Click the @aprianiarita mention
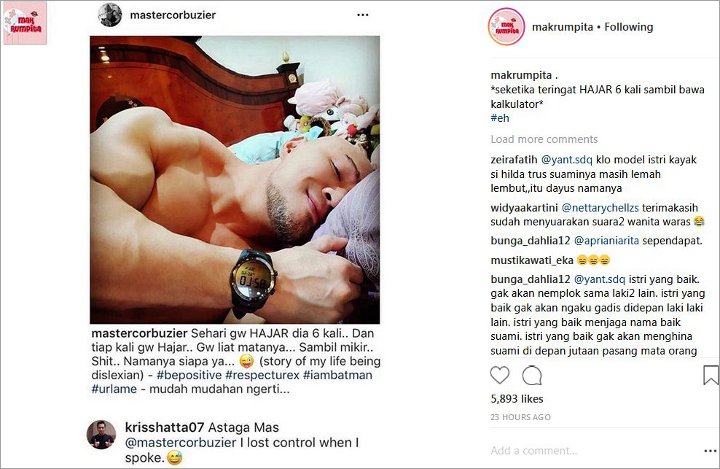Viewport: 720px width, 469px height. tap(606, 241)
